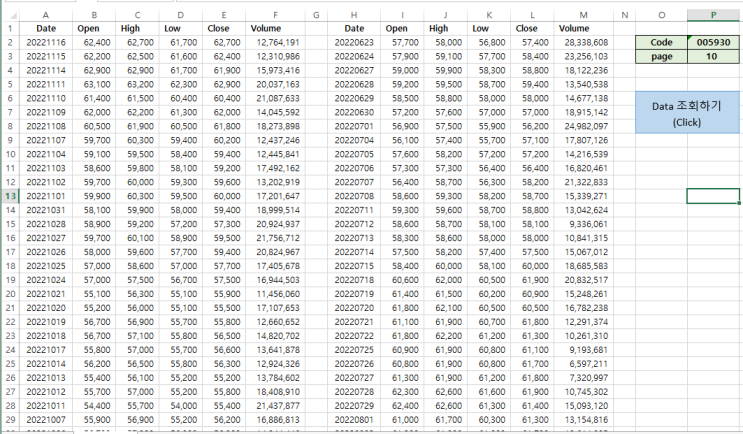Select date cell 20220729
Image resolution: width=743 pixels, height=434 pixels.
point(354,406)
